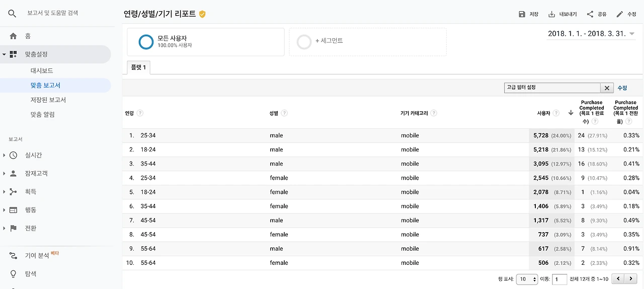
Task: Click the 수정 pencil icon
Action: 620,14
